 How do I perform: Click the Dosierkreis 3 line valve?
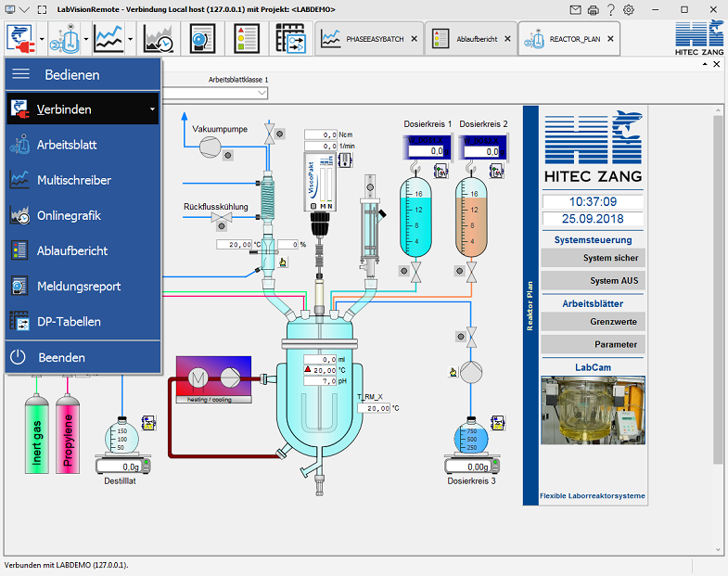[471, 338]
